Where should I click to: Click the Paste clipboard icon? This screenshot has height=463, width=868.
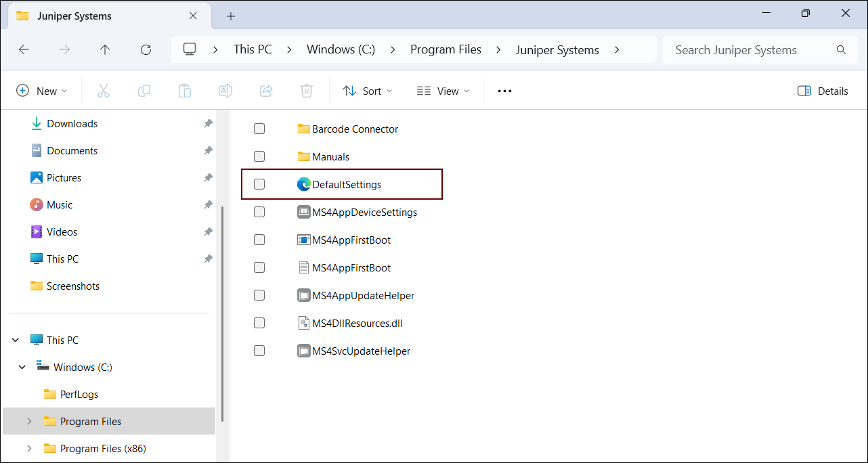click(185, 91)
